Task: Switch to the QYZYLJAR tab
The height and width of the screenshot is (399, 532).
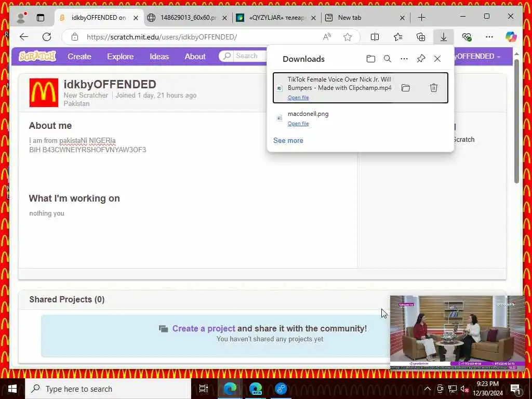Action: point(276,18)
